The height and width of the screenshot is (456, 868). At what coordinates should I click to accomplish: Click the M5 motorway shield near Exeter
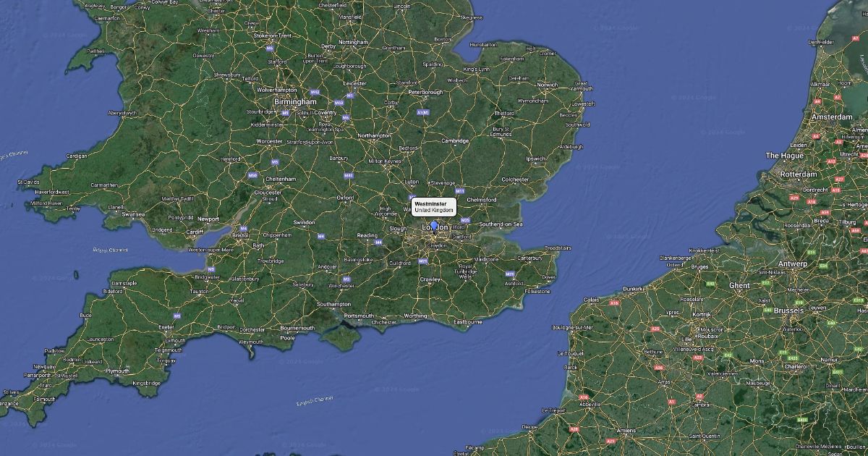[176, 316]
